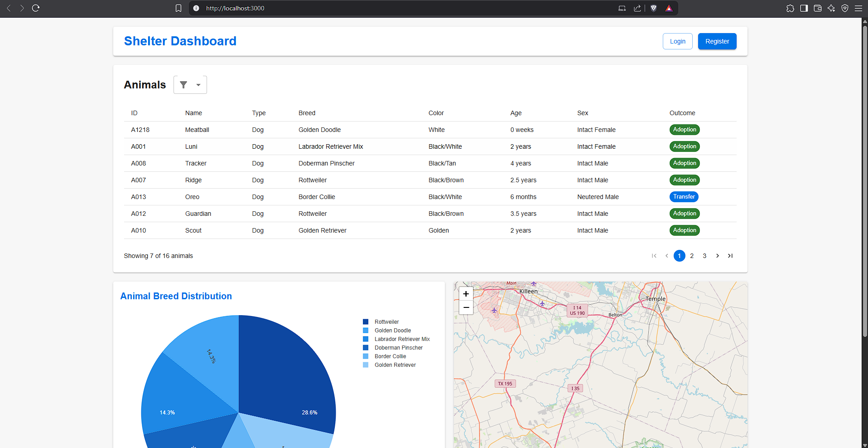Image resolution: width=868 pixels, height=448 pixels.
Task: Click the TX 195 highway marker
Action: click(x=505, y=384)
